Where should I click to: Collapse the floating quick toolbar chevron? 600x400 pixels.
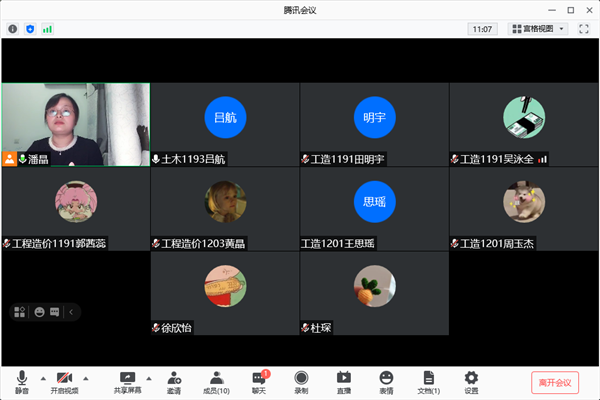point(70,312)
